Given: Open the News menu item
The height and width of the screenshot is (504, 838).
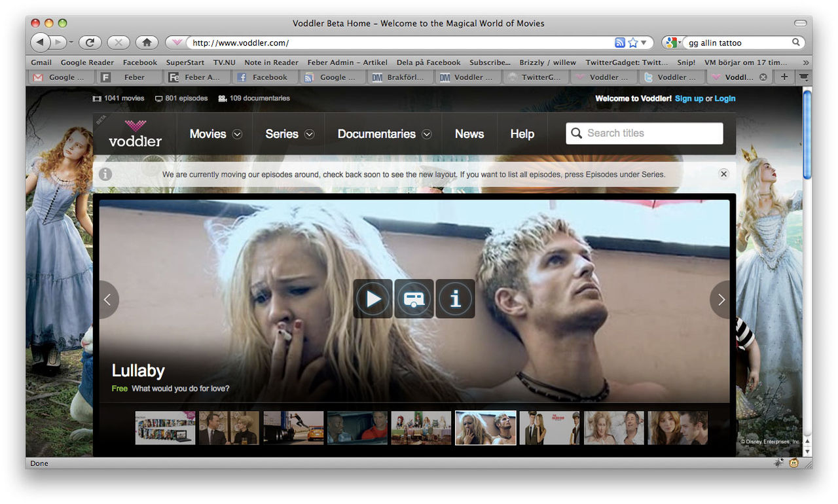Looking at the screenshot, I should click(x=469, y=134).
